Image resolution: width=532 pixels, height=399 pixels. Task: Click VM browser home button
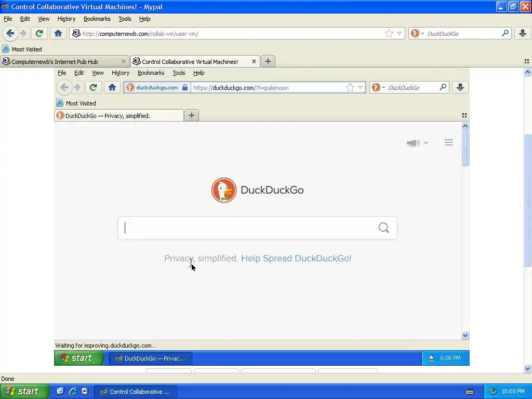(112, 87)
